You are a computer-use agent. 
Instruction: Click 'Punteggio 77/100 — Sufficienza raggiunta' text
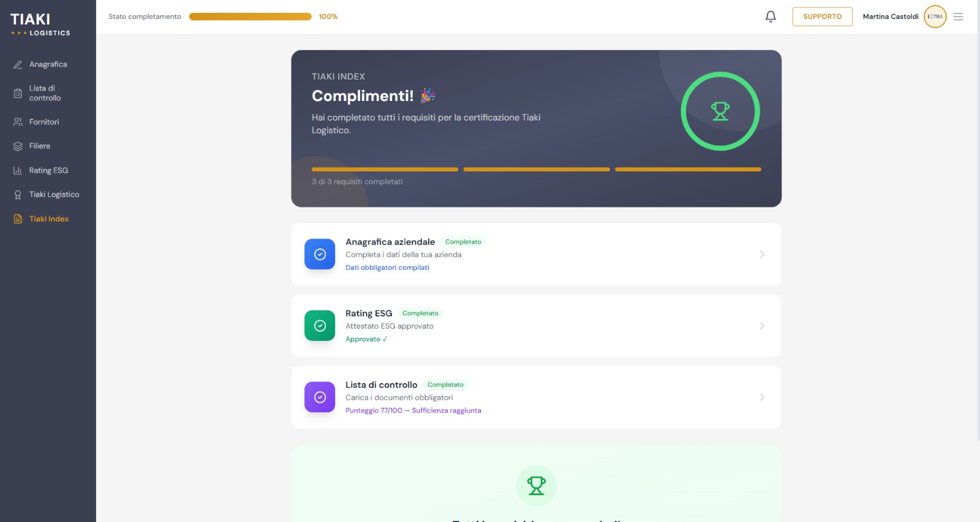click(x=413, y=411)
